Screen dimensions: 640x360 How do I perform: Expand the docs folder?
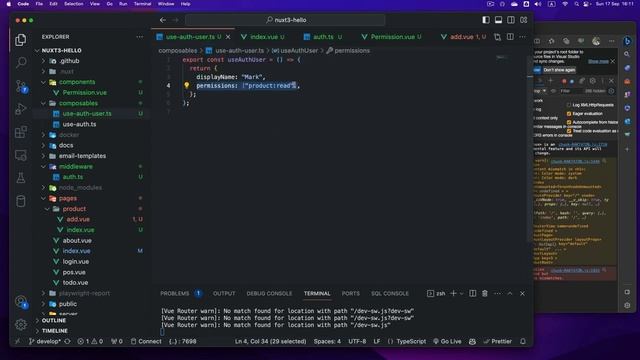pyautogui.click(x=44, y=145)
